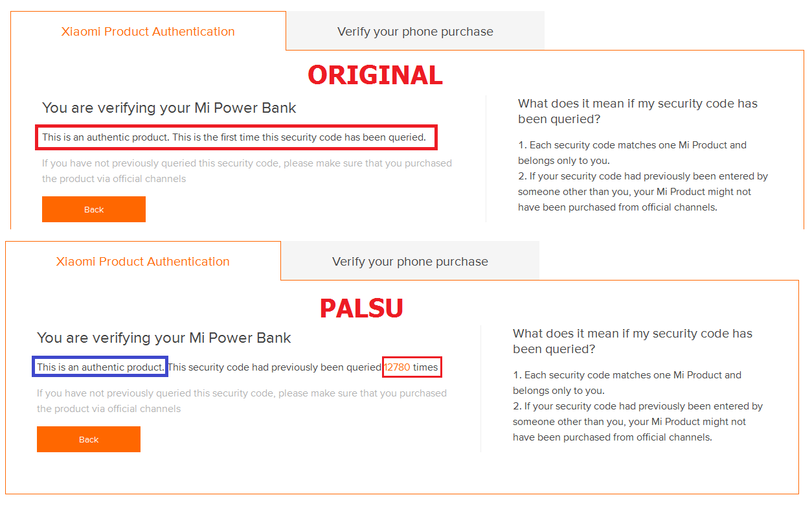Open Xiaomi Product Authentication tab in ORIGINAL panel

pos(148,31)
